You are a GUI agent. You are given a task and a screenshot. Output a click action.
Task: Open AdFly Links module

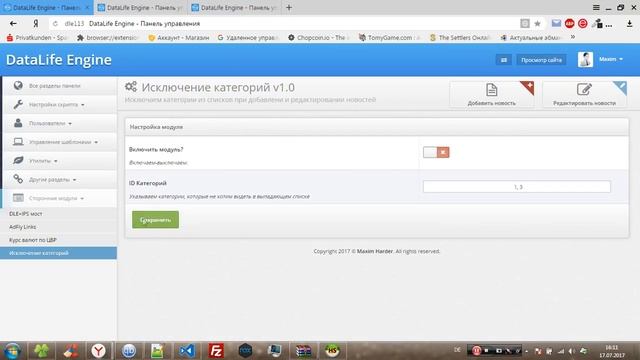[22, 227]
